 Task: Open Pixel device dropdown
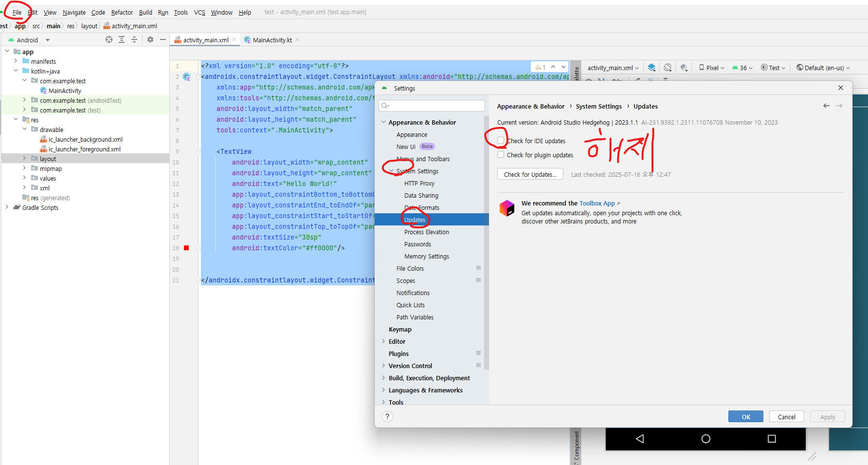712,68
